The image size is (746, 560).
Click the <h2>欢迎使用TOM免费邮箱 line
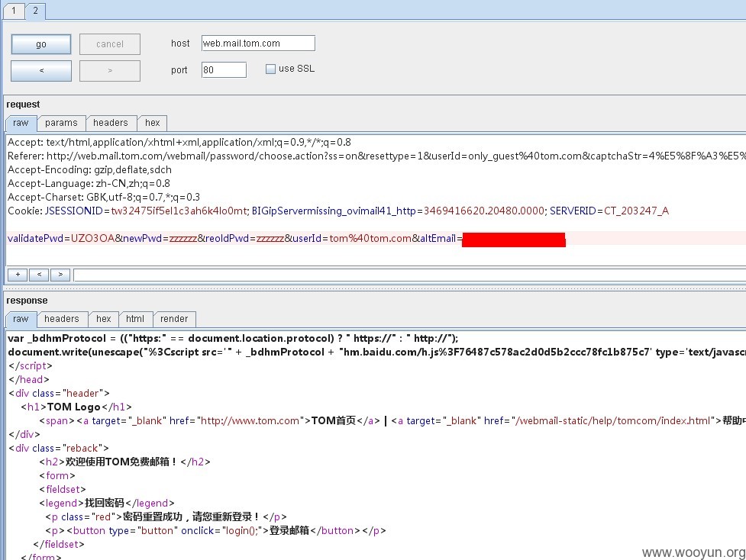(124, 462)
